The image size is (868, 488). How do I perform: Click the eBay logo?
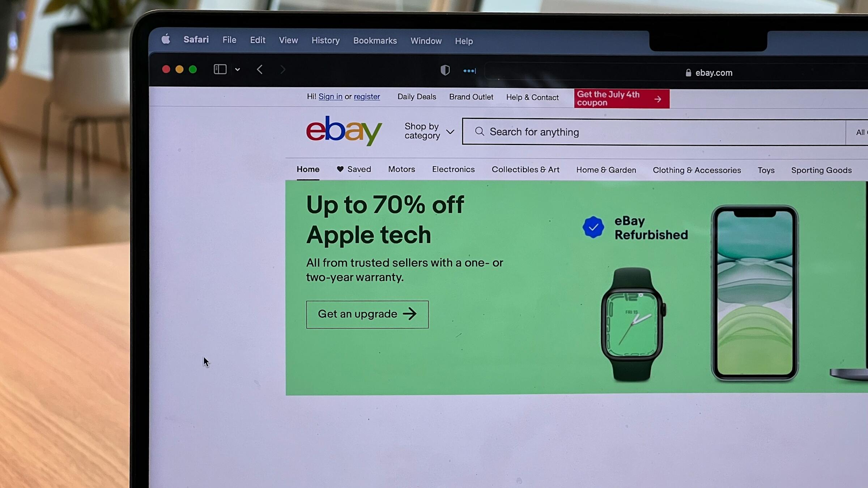(344, 131)
